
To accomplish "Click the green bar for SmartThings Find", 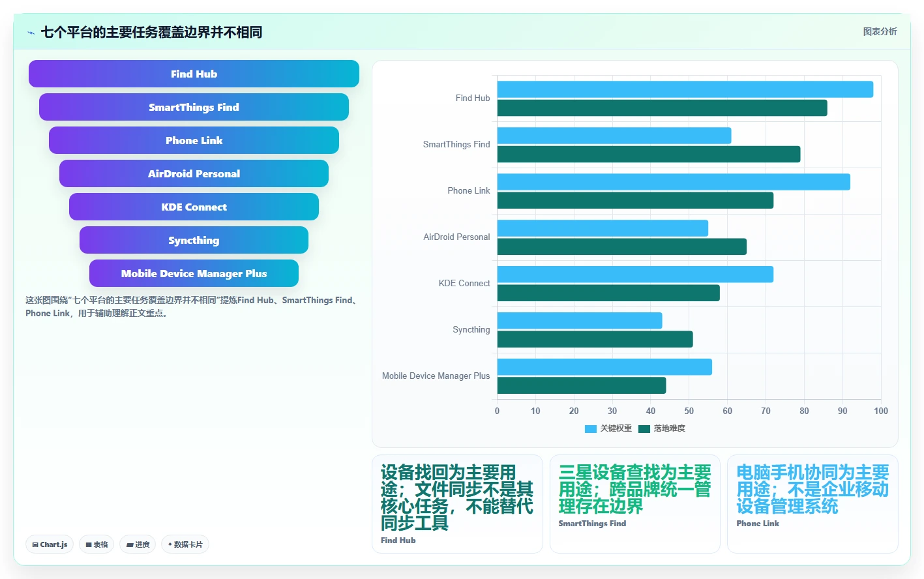I will click(649, 155).
